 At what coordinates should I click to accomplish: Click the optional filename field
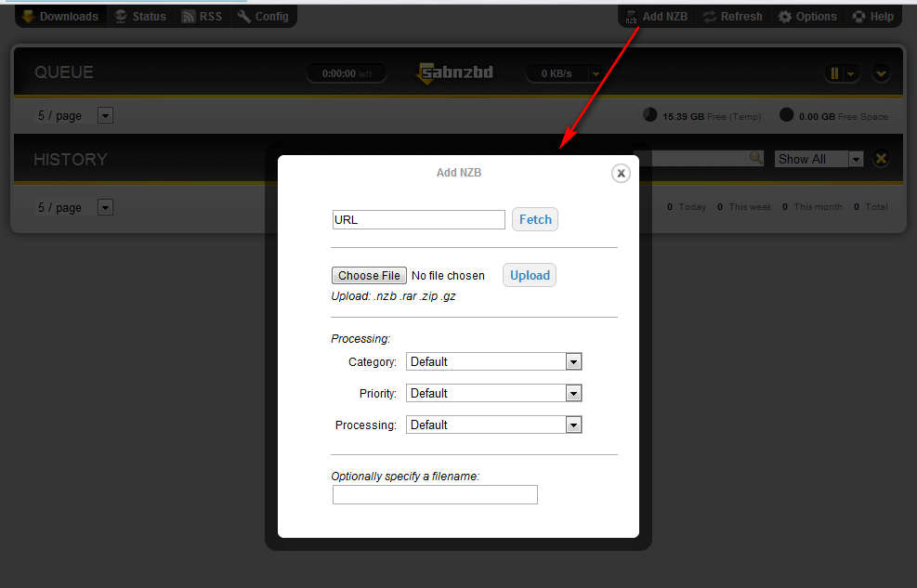pos(435,494)
